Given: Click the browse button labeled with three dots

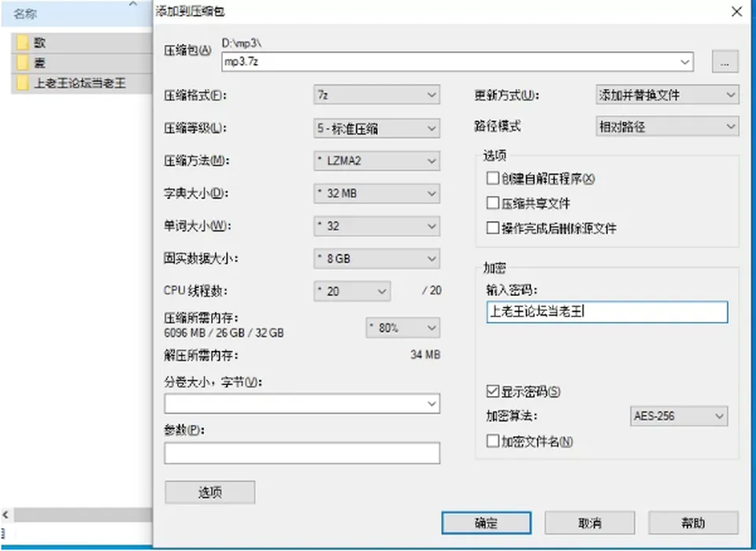Looking at the screenshot, I should click(x=724, y=61).
